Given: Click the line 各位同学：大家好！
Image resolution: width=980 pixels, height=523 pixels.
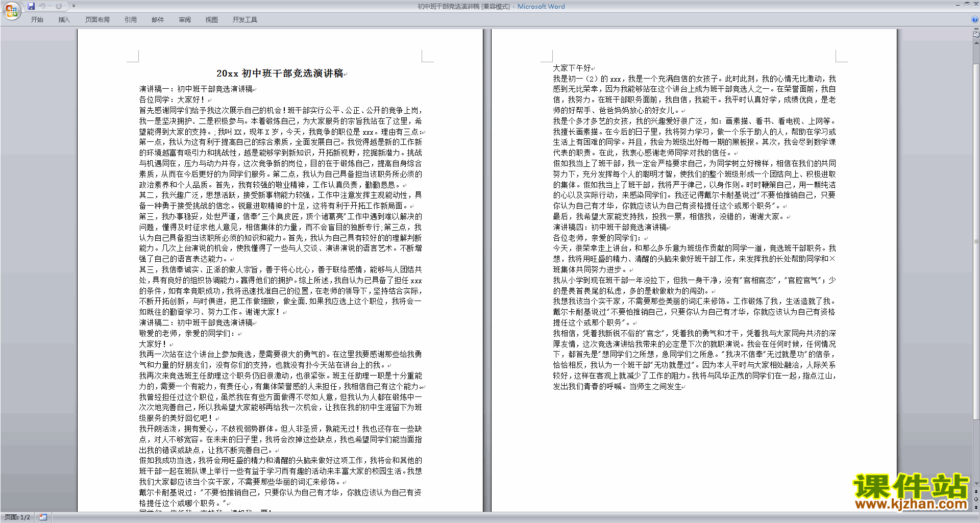Looking at the screenshot, I should pos(172,99).
